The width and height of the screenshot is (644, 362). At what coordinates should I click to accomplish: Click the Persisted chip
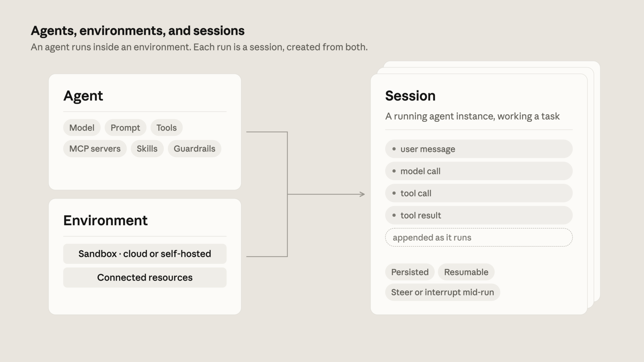click(410, 272)
